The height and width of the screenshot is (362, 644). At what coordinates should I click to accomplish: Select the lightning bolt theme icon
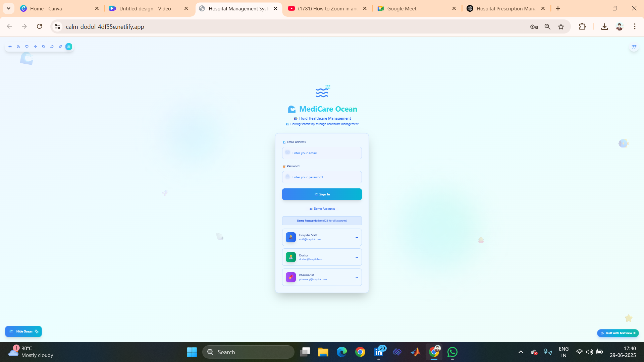(35, 47)
